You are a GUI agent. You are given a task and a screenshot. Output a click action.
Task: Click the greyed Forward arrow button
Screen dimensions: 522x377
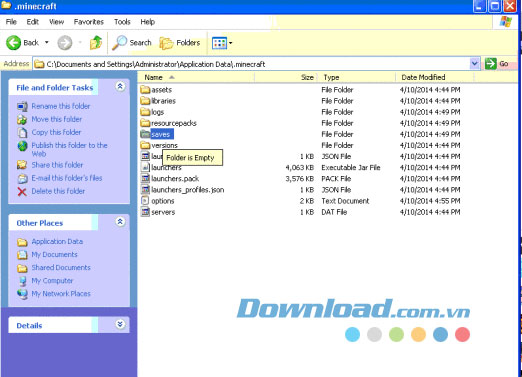pos(65,43)
